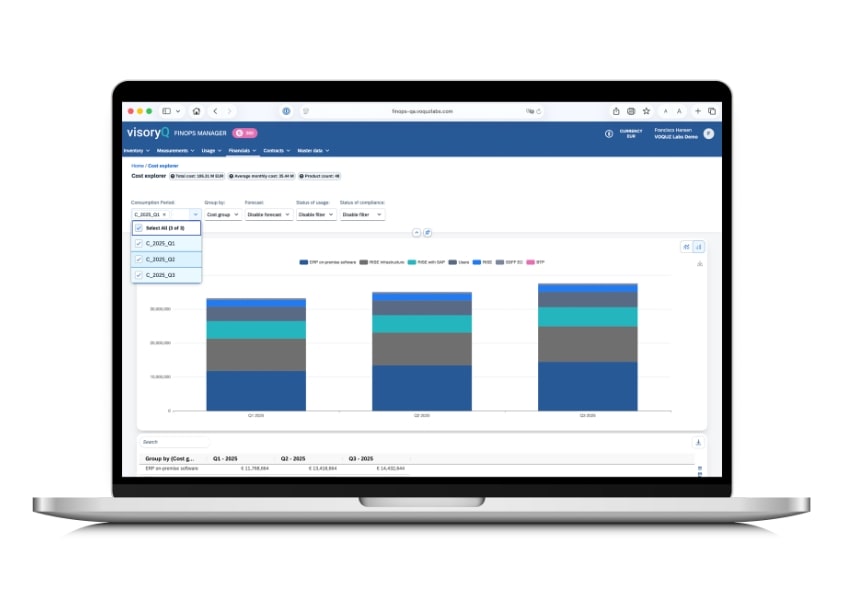This screenshot has width=844, height=589.
Task: Toggle the pink switch next to FINOPS MANAGER
Action: point(245,133)
